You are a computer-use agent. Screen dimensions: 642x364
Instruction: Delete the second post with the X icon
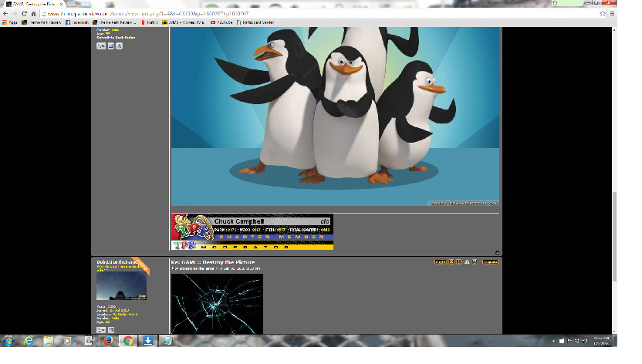(451, 261)
